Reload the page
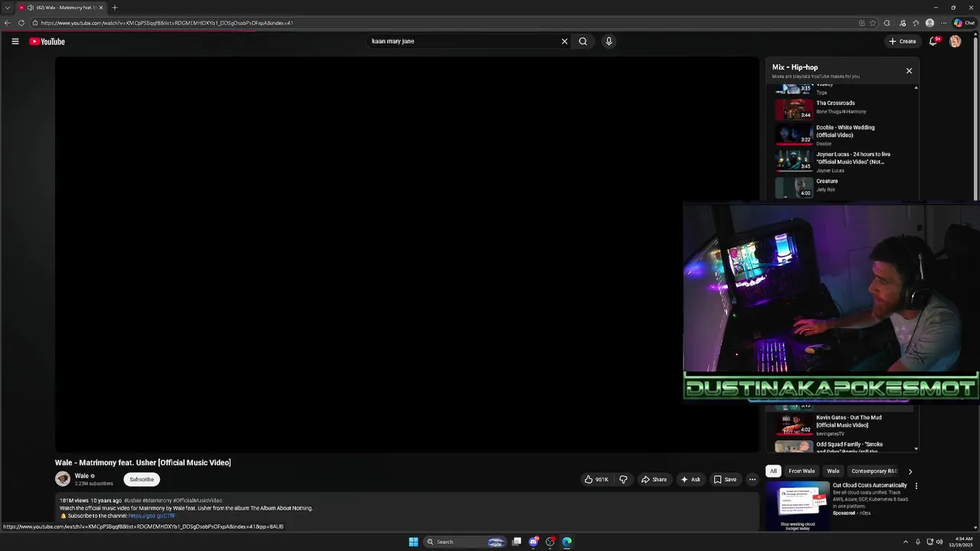This screenshot has height=551, width=980. pyautogui.click(x=21, y=23)
